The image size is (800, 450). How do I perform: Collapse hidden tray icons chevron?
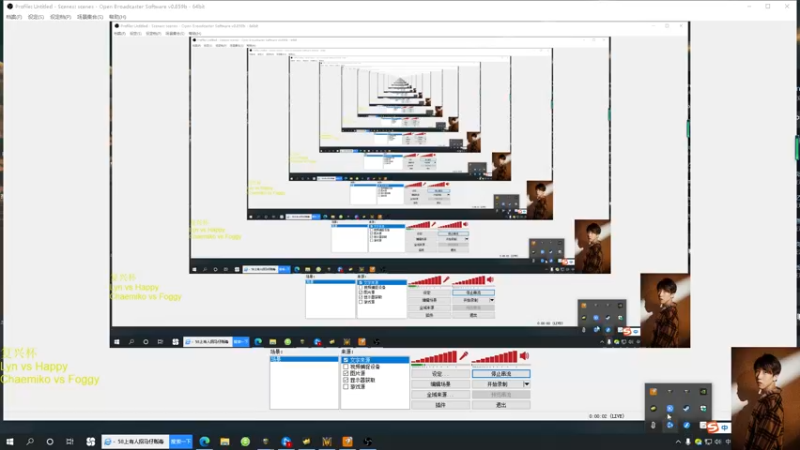tap(678, 442)
